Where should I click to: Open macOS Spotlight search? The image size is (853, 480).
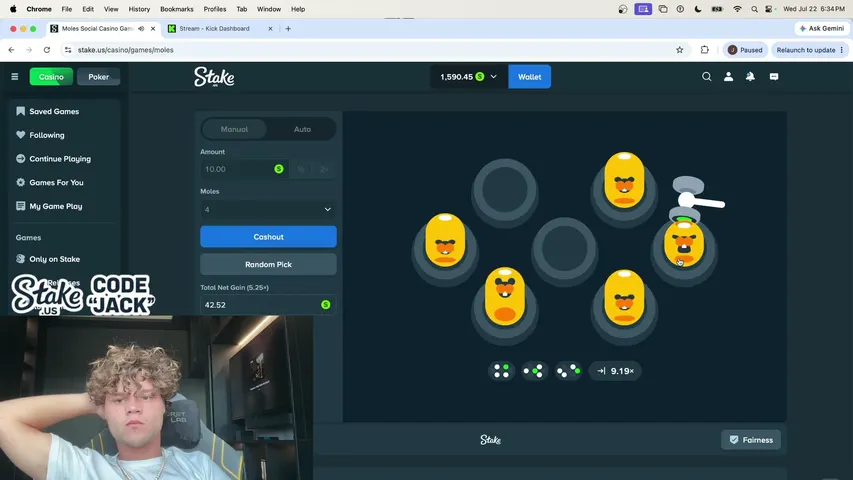coord(754,9)
